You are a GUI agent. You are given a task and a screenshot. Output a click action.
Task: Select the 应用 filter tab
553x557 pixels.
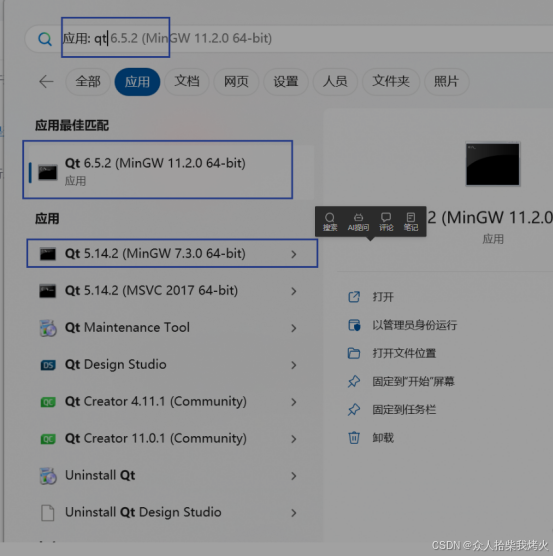coord(137,82)
